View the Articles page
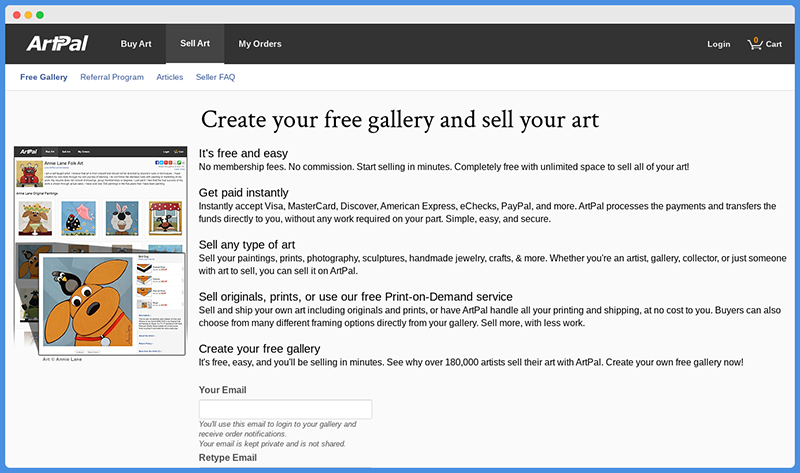Image resolution: width=800 pixels, height=473 pixels. pos(169,77)
